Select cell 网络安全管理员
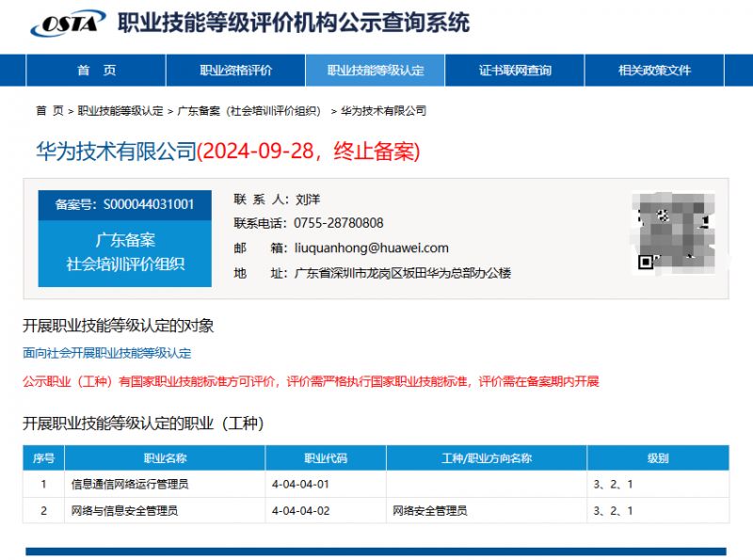The height and width of the screenshot is (560, 753). tap(487, 510)
